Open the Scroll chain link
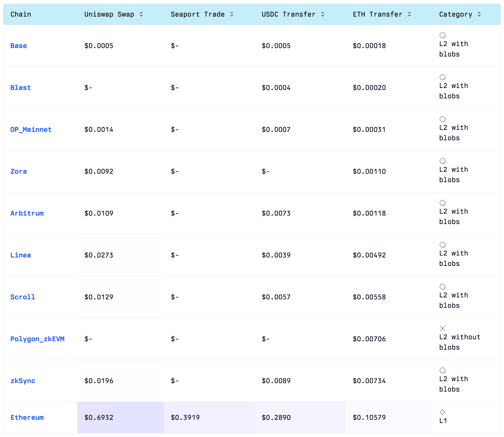Screen dimensions: 504x437 pos(23,297)
